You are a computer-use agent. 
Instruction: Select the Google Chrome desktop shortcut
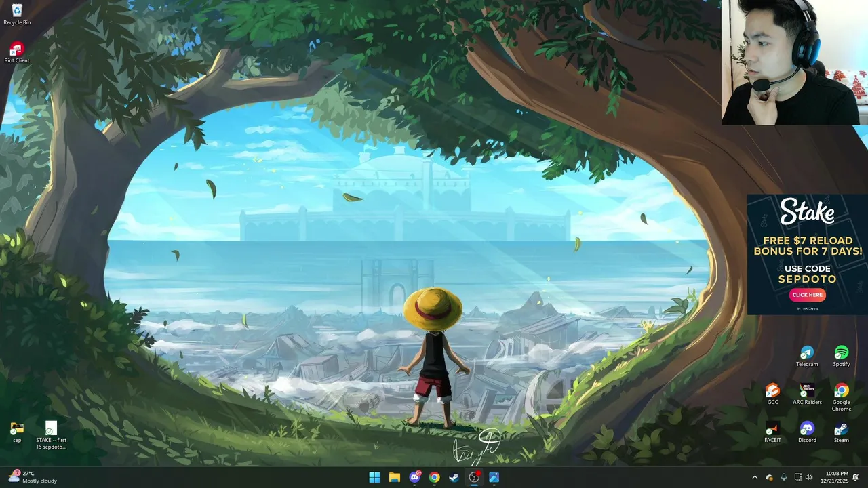[x=842, y=397]
